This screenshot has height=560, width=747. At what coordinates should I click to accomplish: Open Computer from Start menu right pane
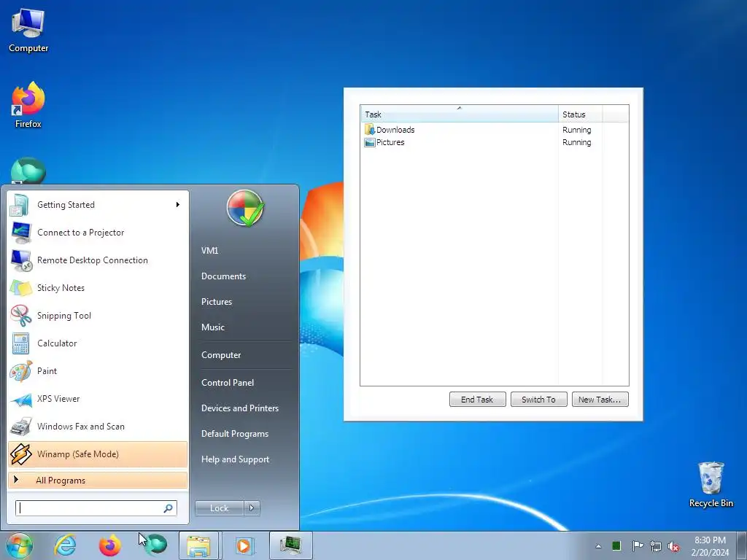click(221, 355)
